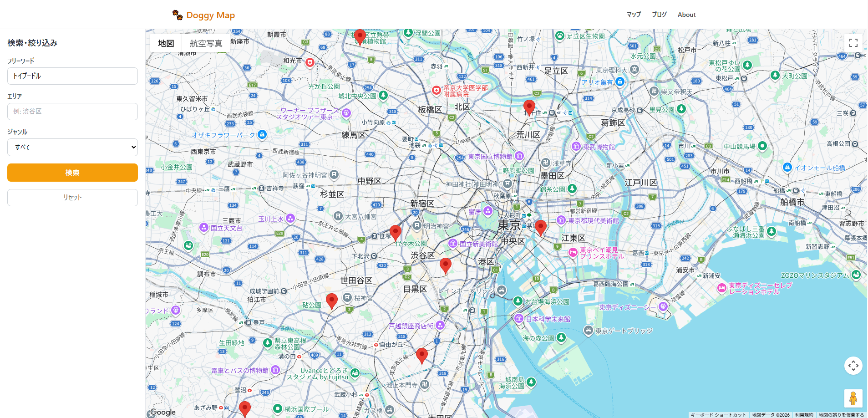Focus the エリア input field
This screenshot has width=868, height=418.
click(72, 112)
